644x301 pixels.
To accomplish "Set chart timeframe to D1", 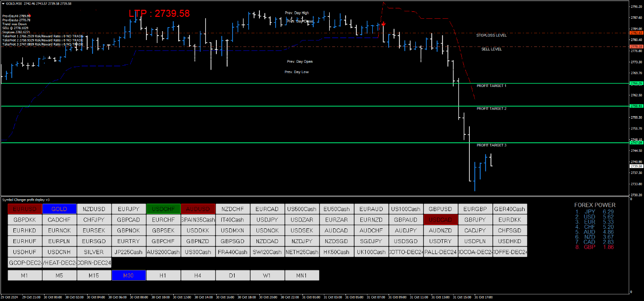I will [x=233, y=275].
